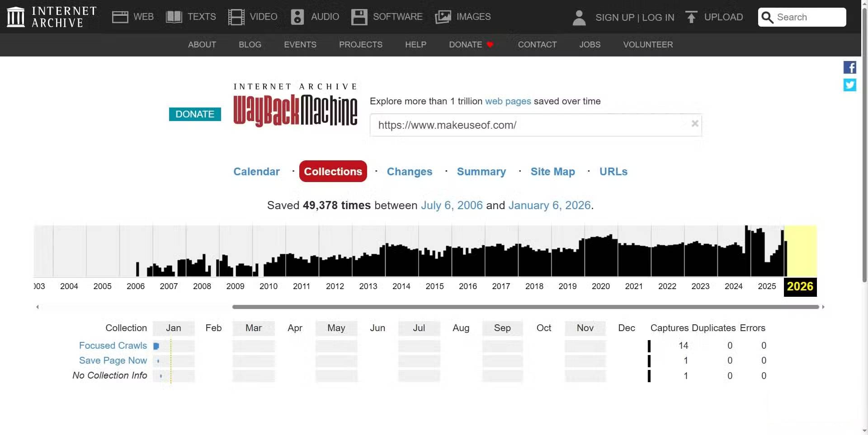
Task: Open the Save Page Now link
Action: [x=113, y=360]
